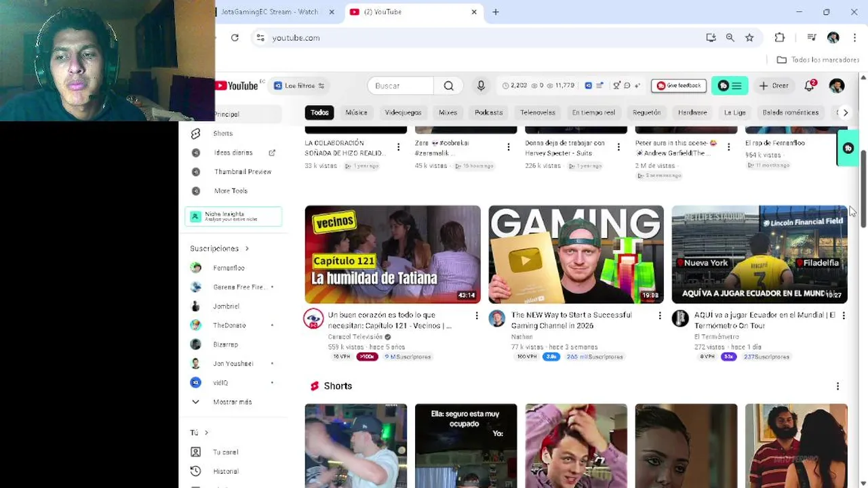Open the TubeBuddy side floating tab

(848, 148)
